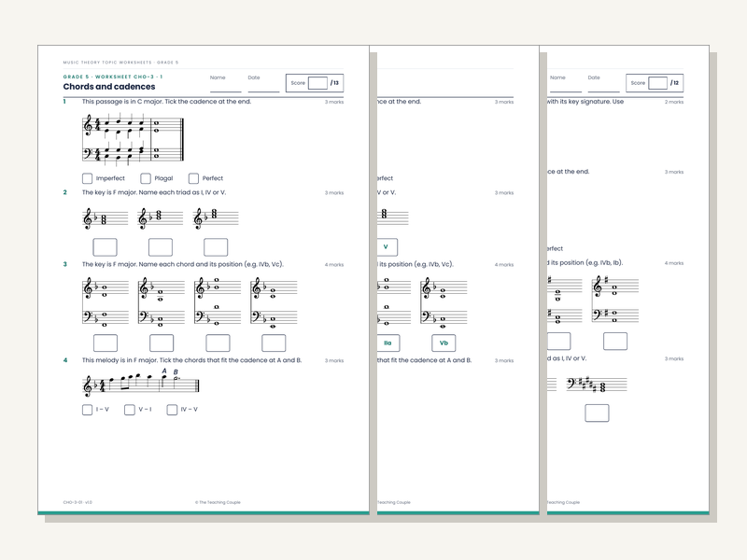The height and width of the screenshot is (560, 747).
Task: Click the MUSIC THEORY TOPIC WORKSHEETS header text
Action: (120, 63)
